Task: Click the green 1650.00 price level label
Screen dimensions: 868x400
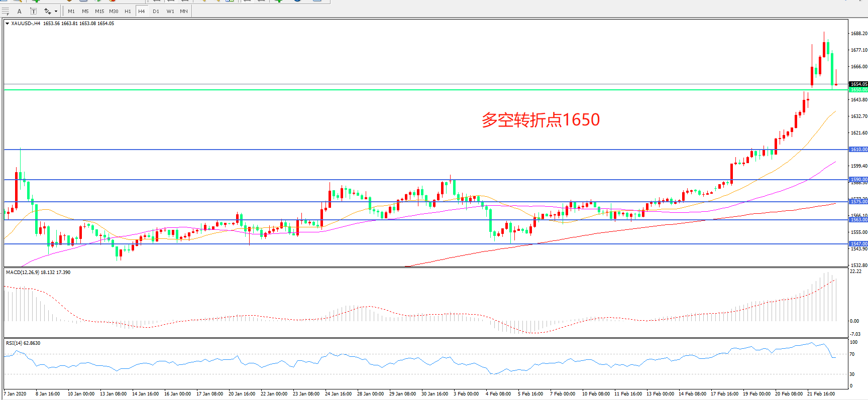Action: coord(858,90)
